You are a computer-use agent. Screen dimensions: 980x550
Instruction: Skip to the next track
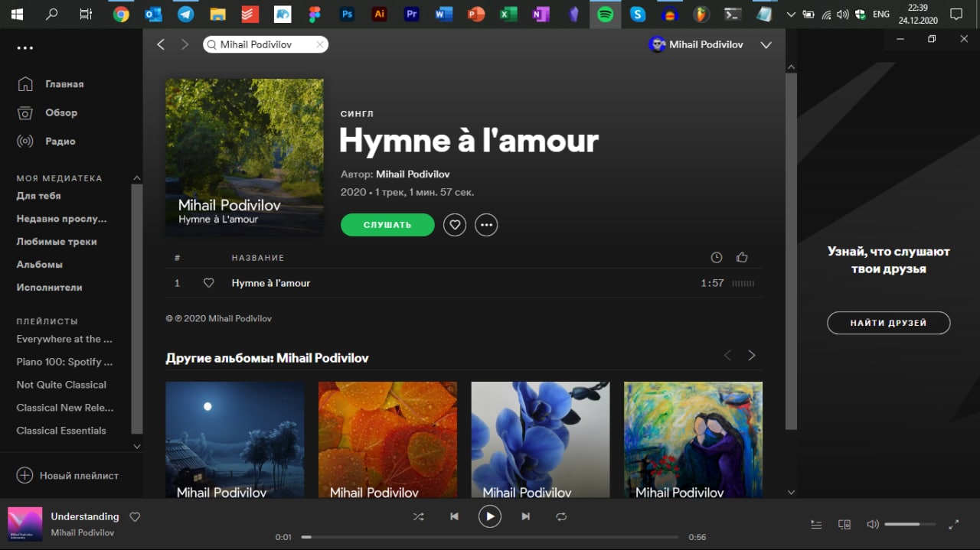[x=525, y=516]
